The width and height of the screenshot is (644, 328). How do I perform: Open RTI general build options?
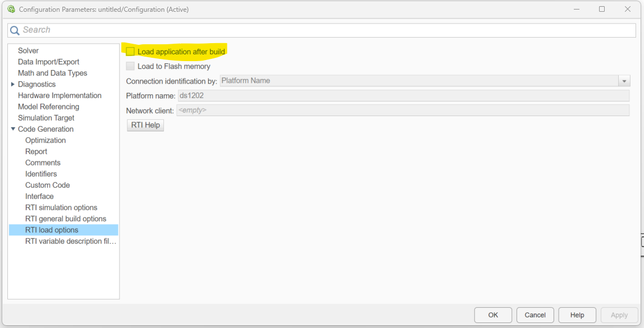(x=66, y=219)
